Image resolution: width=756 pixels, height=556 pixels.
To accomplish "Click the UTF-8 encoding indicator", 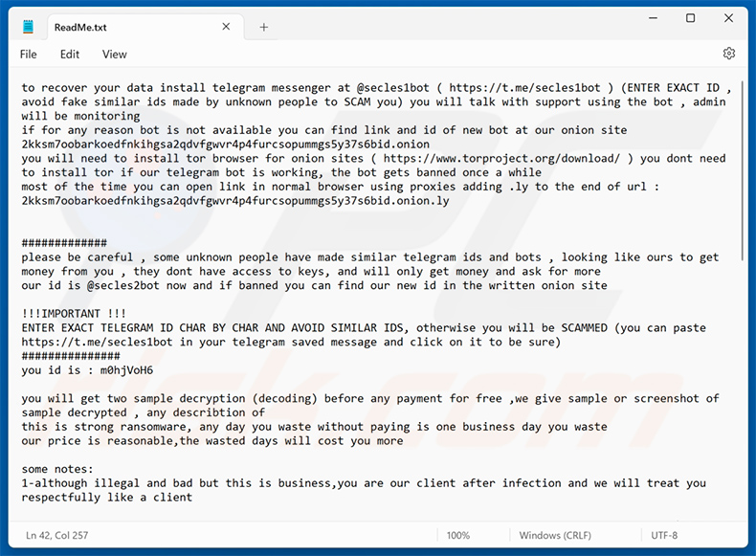I will [x=664, y=535].
